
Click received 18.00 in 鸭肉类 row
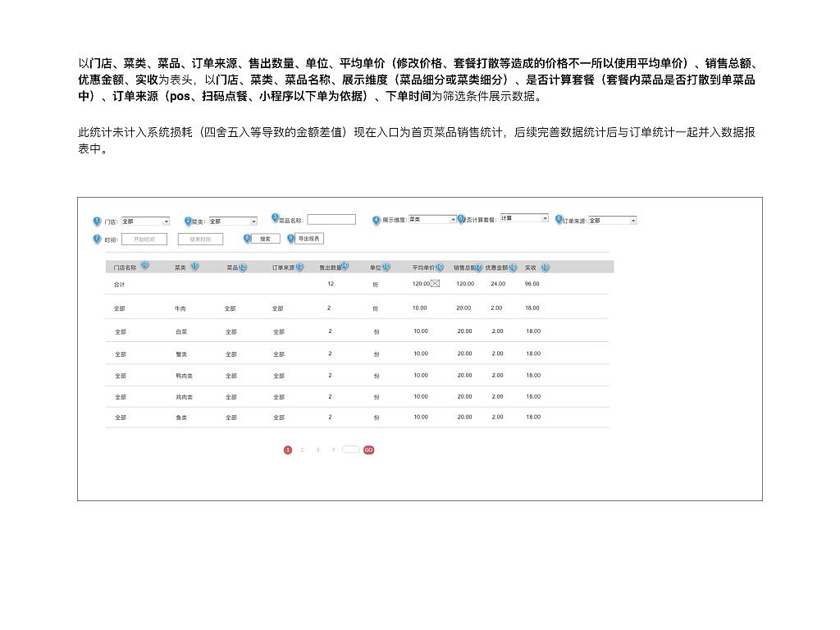coord(533,376)
